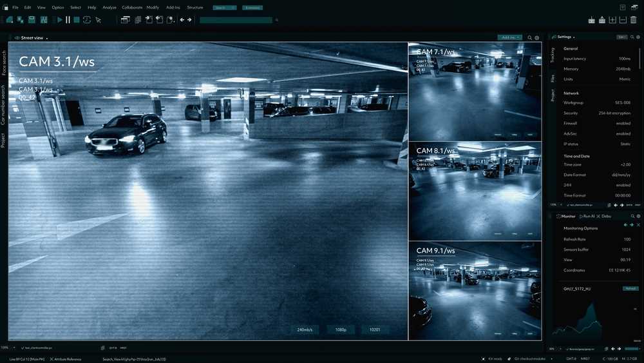
Task: Click the trash delete icon
Action: [634, 20]
